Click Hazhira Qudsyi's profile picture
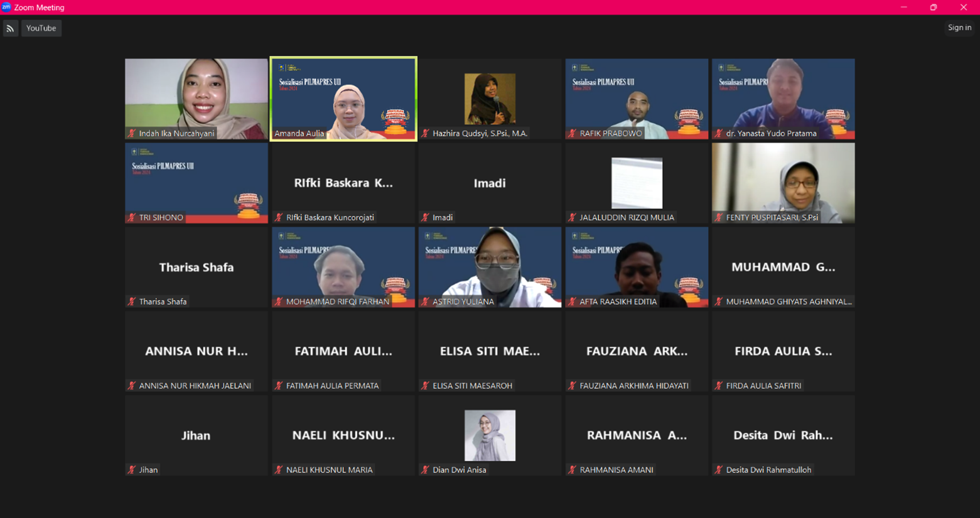Viewport: 980px width, 518px height. [490, 99]
